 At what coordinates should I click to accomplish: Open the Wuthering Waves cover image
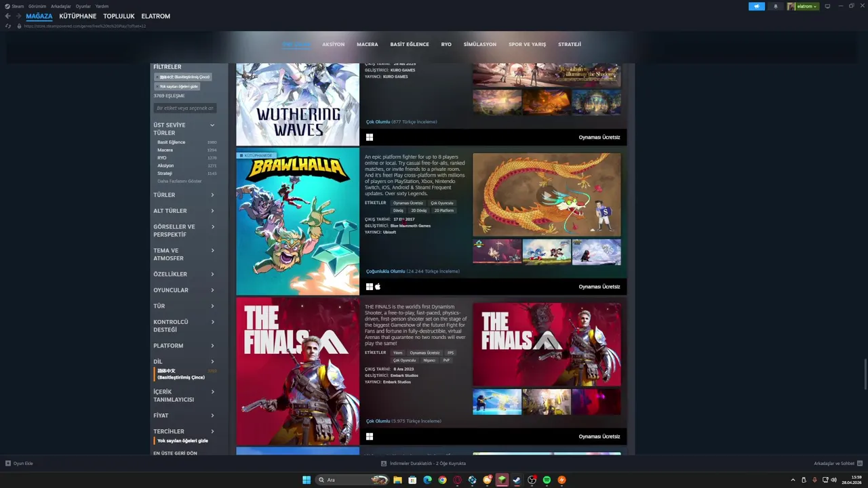click(298, 104)
